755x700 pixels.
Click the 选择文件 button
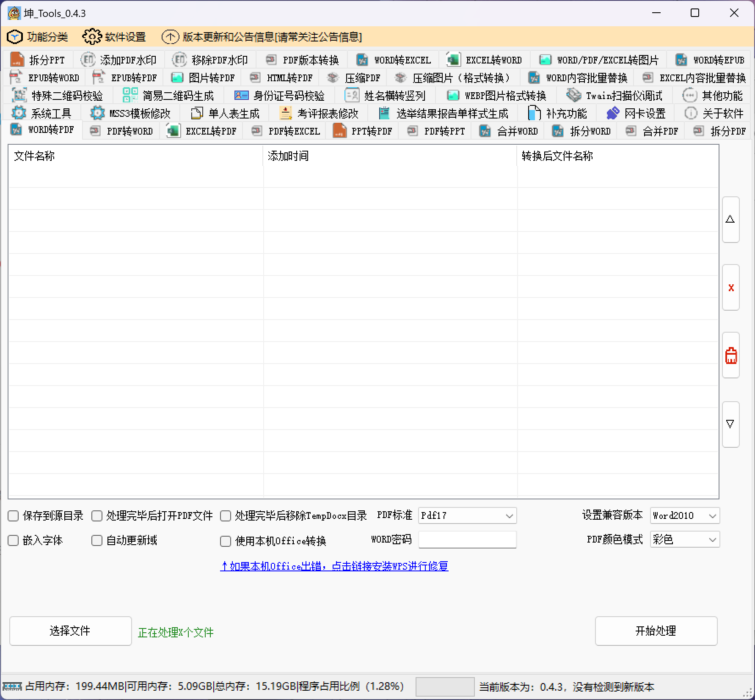coord(70,631)
